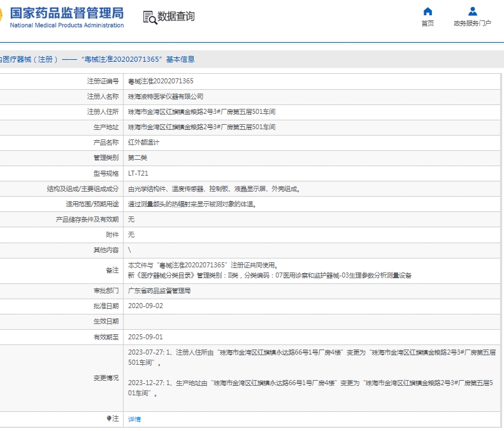
Task: Click the 首页 text label
Action: 428,24
